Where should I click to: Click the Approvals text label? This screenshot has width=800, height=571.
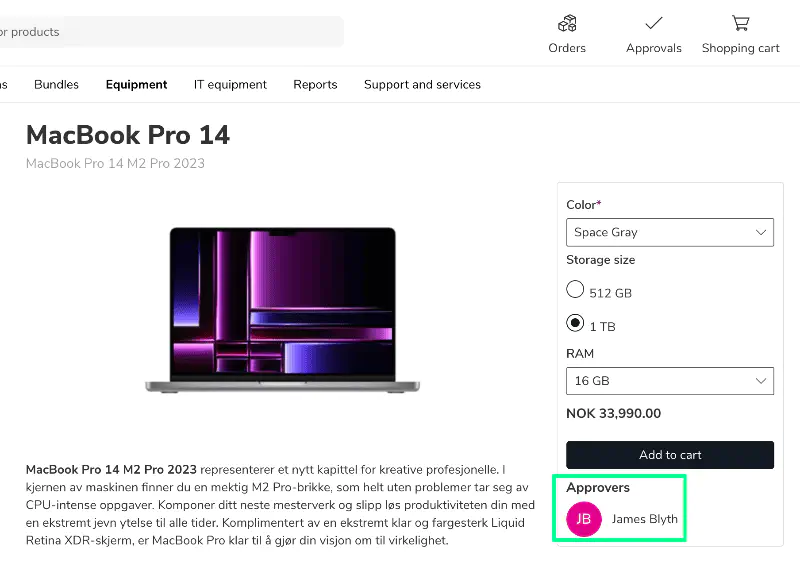pos(654,48)
